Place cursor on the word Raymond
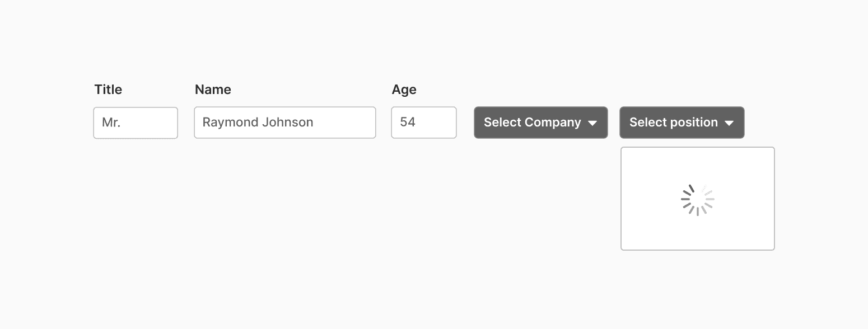This screenshot has width=868, height=329. coord(228,123)
